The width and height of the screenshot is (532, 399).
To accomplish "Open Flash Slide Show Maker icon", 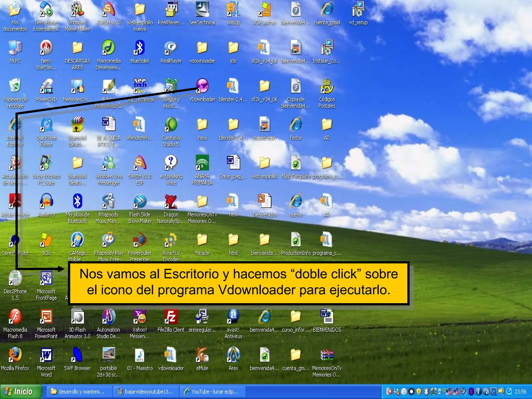I will [140, 201].
